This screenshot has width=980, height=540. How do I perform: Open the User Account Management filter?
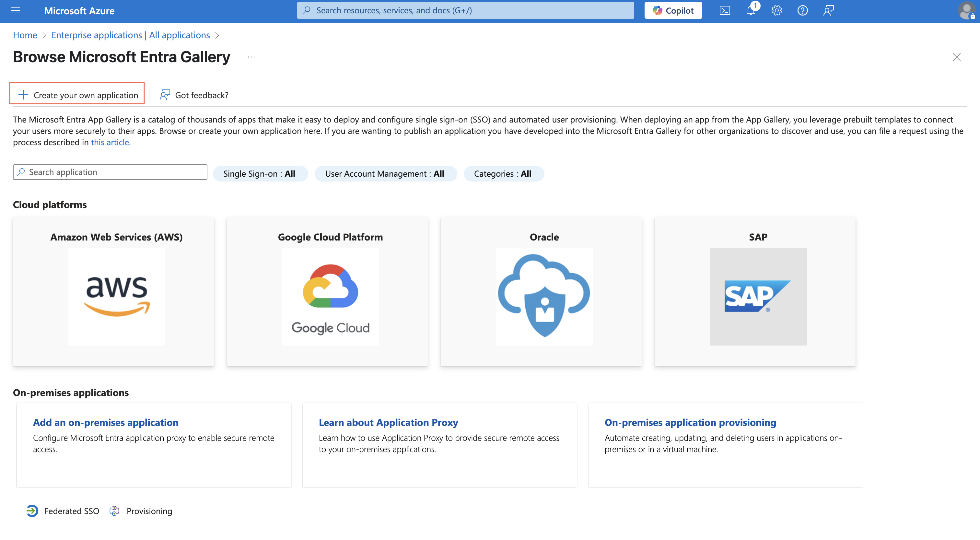(385, 174)
